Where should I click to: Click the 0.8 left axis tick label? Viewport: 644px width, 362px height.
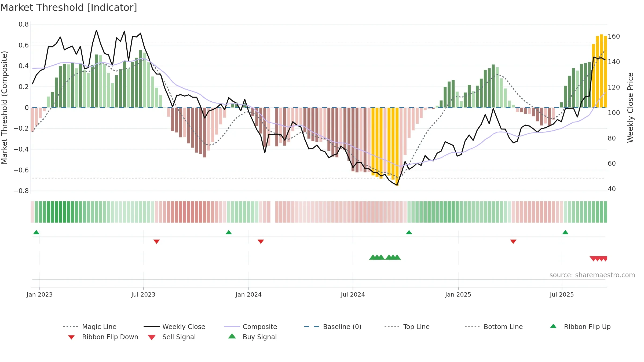[x=24, y=24]
